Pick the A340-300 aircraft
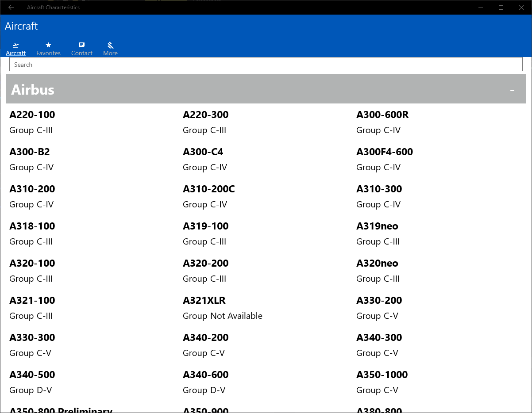 (379, 338)
